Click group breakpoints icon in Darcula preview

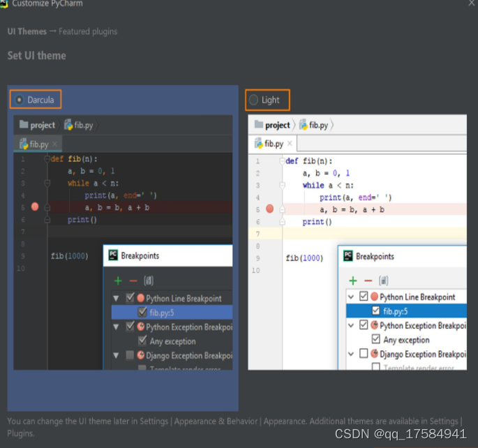click(149, 281)
